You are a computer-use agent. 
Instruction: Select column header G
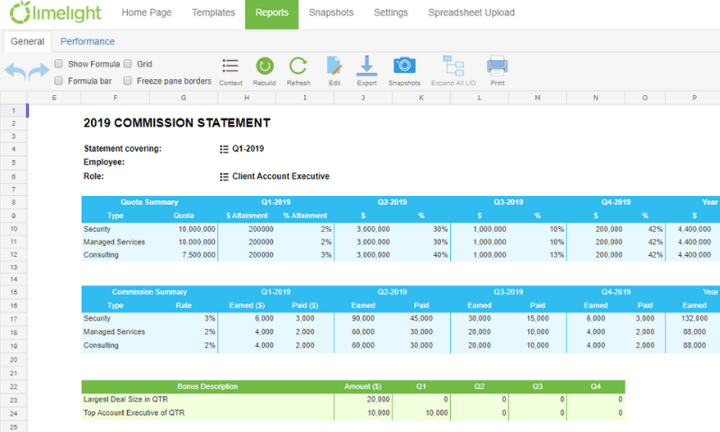183,98
